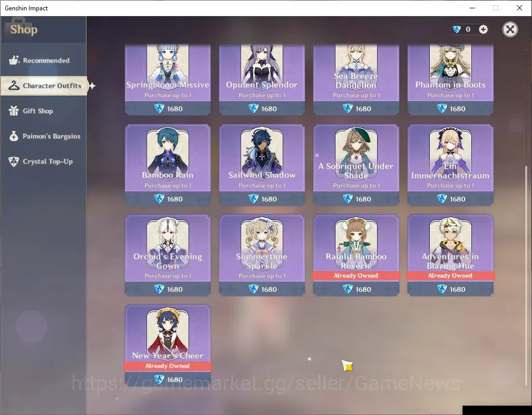
Task: Select the Ein Immernachtstraum outfit
Action: point(450,164)
